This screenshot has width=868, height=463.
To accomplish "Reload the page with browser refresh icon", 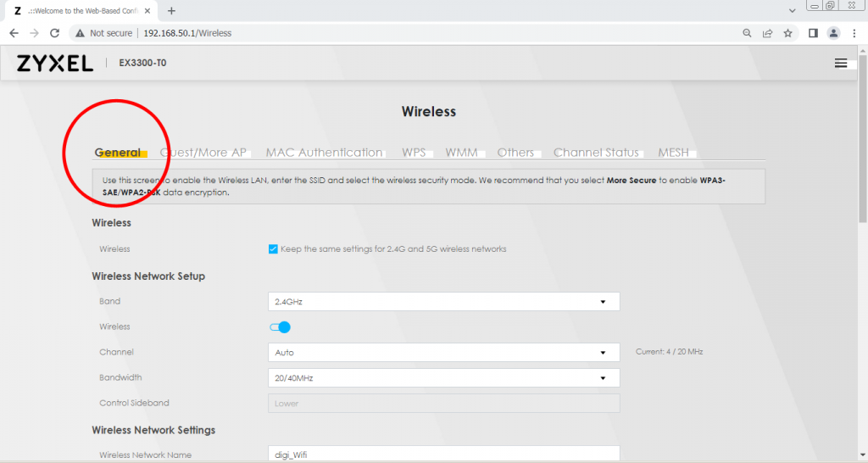I will 55,33.
